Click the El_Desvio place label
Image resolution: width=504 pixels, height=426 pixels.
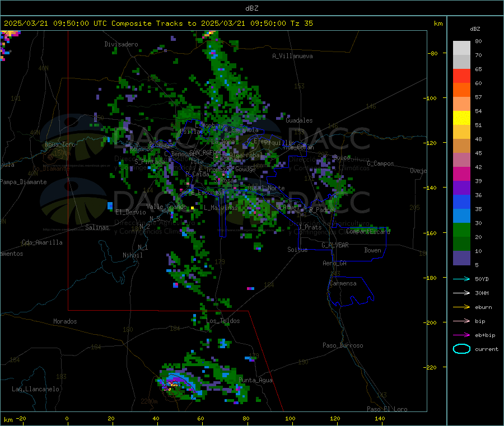pyautogui.click(x=131, y=212)
